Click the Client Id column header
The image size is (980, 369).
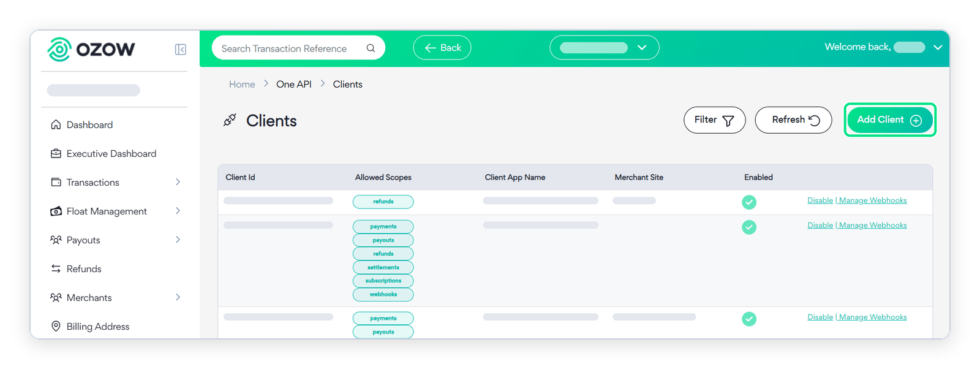click(x=240, y=177)
